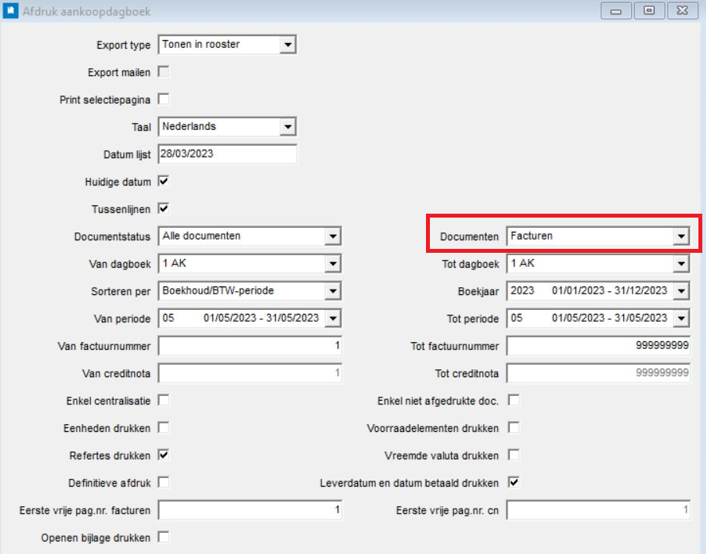Click the Van factuurnummer input field
Viewport: 706px width, 554px height.
click(x=250, y=346)
